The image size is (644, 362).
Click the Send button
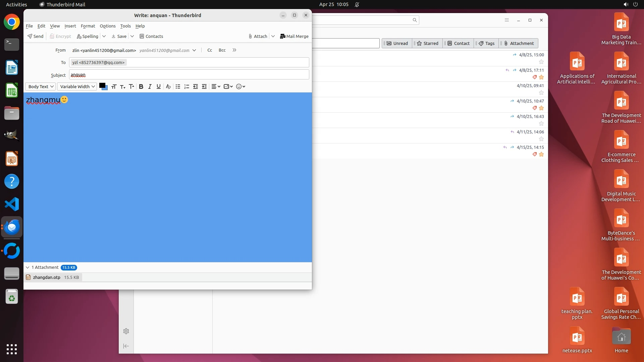point(36,36)
